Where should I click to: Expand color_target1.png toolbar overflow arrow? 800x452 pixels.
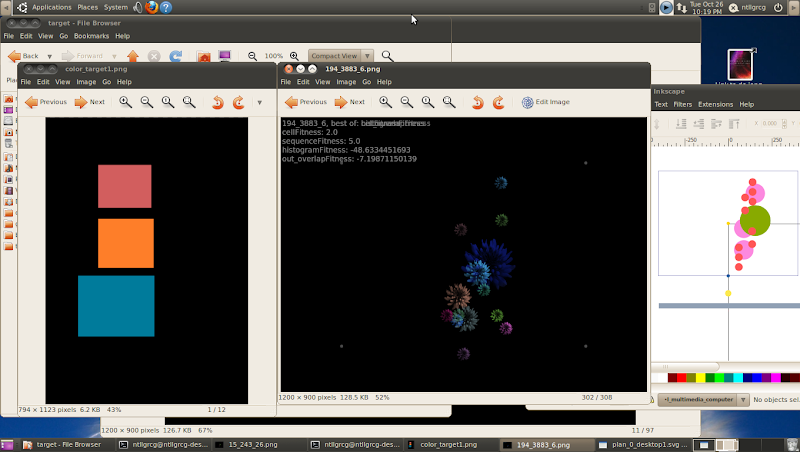tap(260, 103)
